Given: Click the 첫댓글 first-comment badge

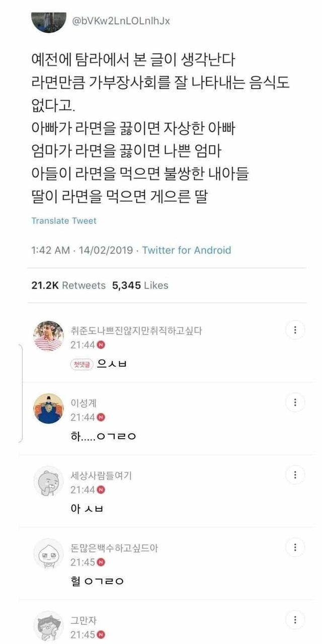Looking at the screenshot, I should pyautogui.click(x=82, y=365).
